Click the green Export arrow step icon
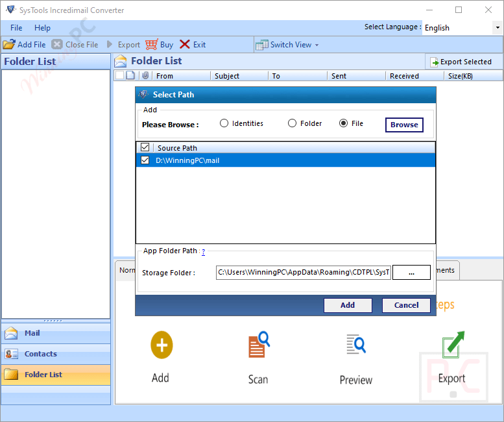504x422 pixels. (453, 345)
